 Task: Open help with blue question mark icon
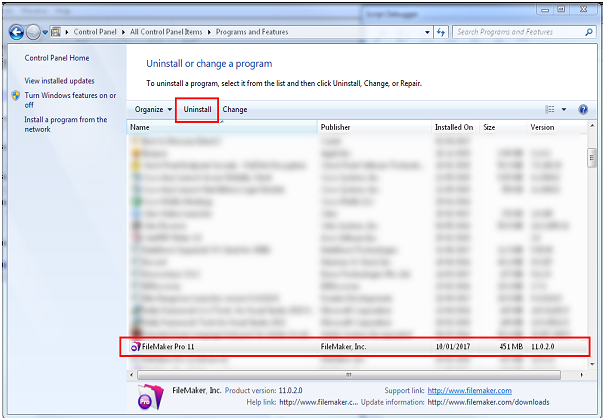click(583, 110)
